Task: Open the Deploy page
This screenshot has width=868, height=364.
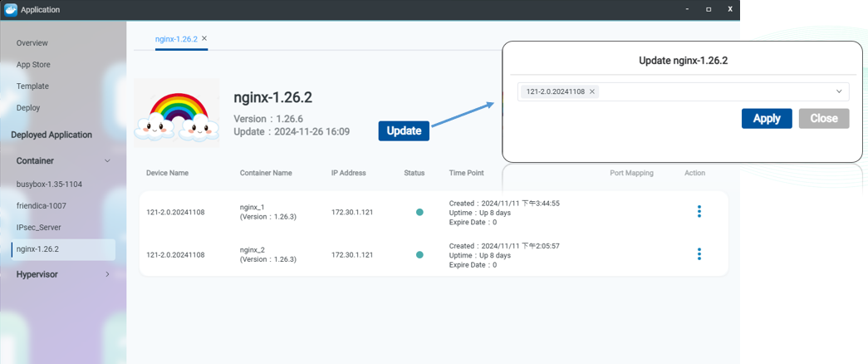Action: tap(28, 107)
